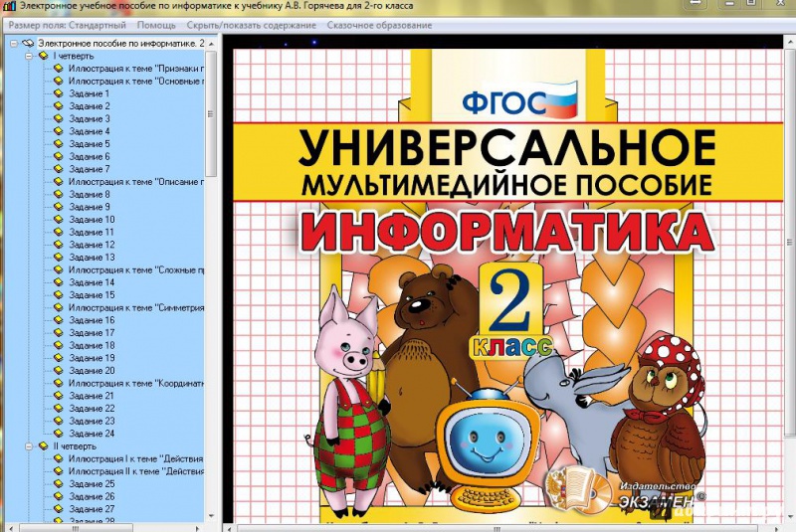Image resolution: width=796 pixels, height=532 pixels.
Task: Click the content area scroll up arrow
Action: point(790,42)
